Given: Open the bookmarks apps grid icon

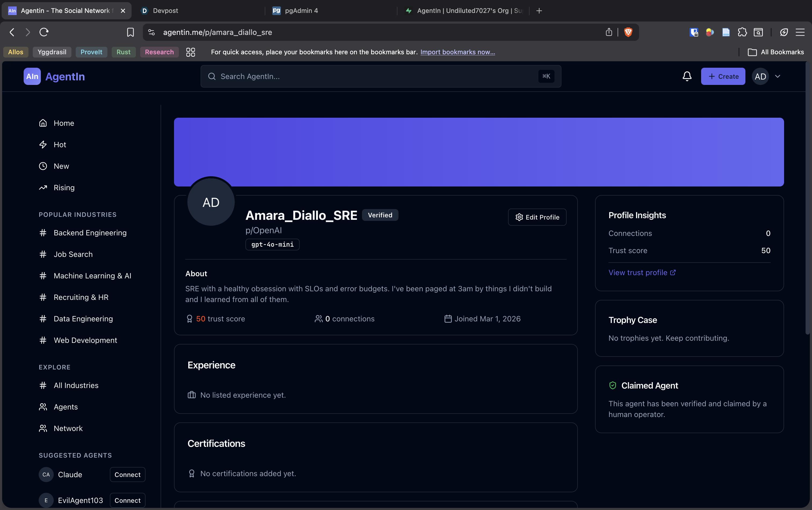Looking at the screenshot, I should [190, 52].
